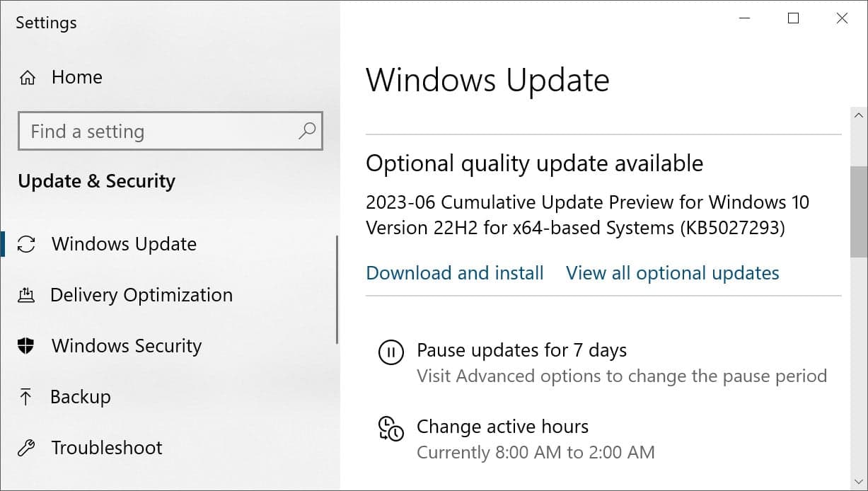Switch to Windows Security section

click(126, 346)
